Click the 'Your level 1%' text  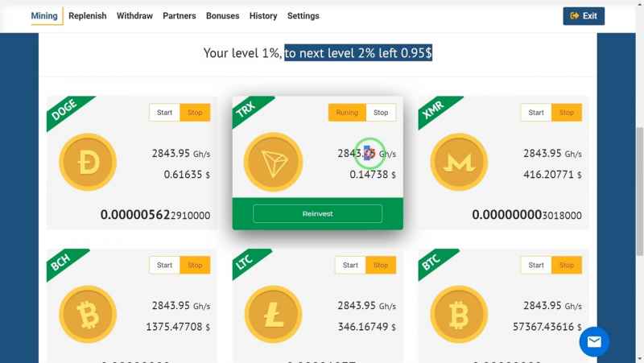(242, 53)
